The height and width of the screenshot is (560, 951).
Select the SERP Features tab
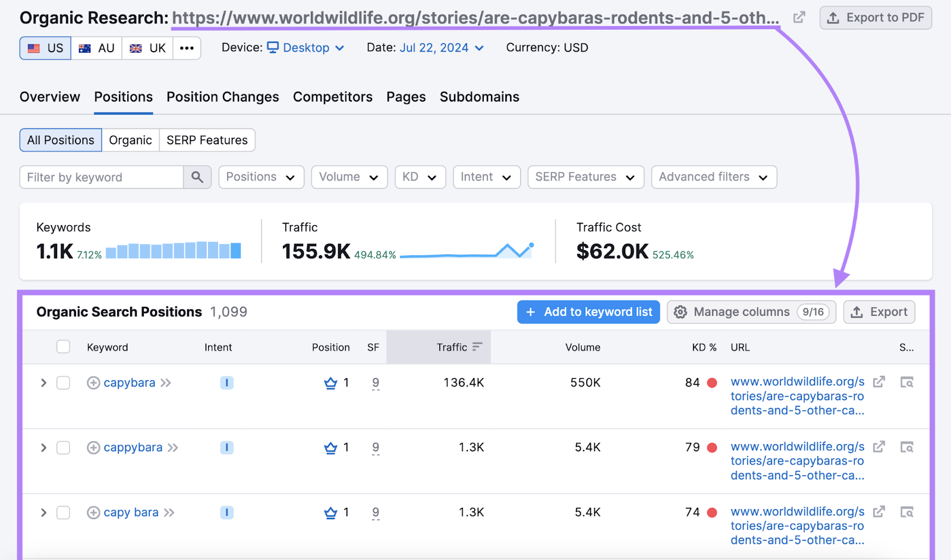pyautogui.click(x=207, y=140)
